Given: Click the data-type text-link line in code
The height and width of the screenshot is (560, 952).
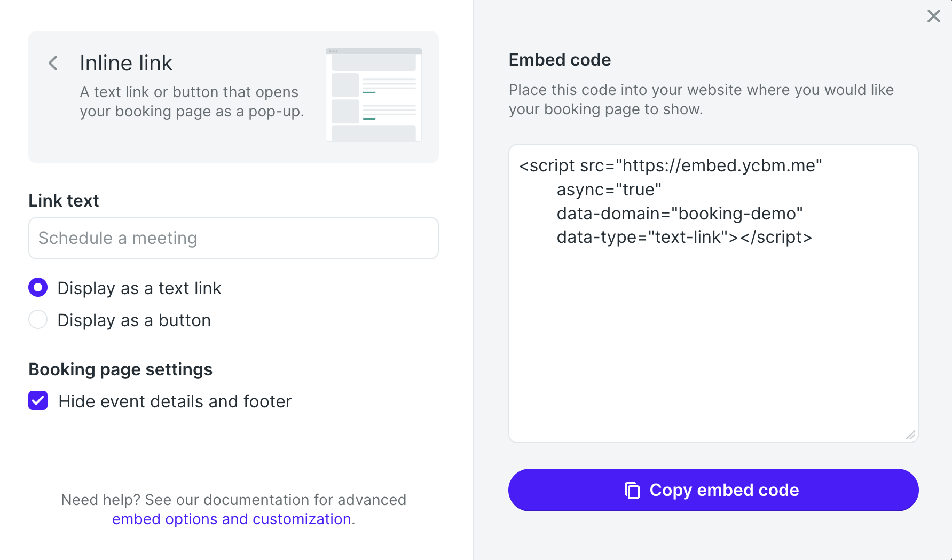Looking at the screenshot, I should 684,237.
